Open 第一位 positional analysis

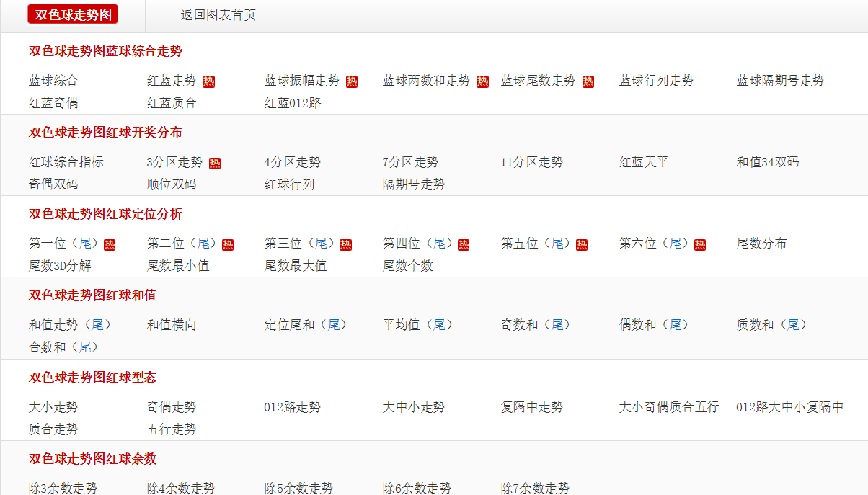click(48, 244)
